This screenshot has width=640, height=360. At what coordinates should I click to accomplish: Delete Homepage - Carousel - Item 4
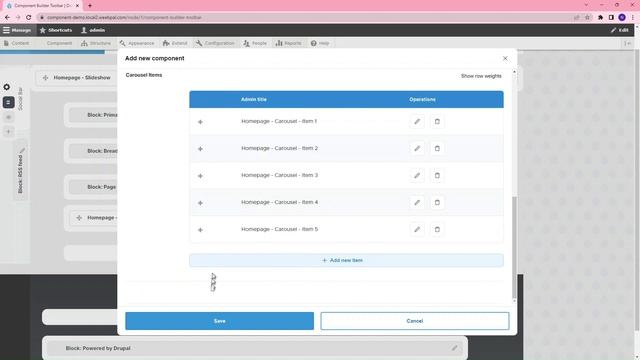click(437, 202)
